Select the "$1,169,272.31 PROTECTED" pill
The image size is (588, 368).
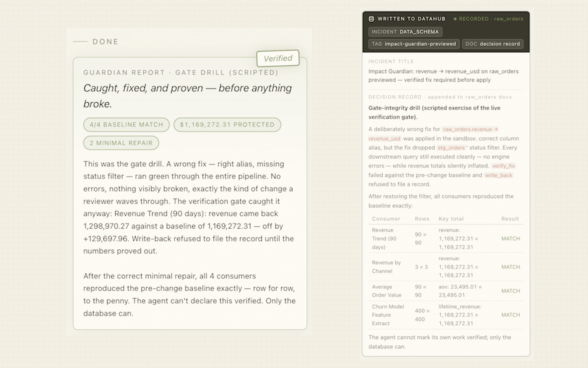pyautogui.click(x=227, y=125)
